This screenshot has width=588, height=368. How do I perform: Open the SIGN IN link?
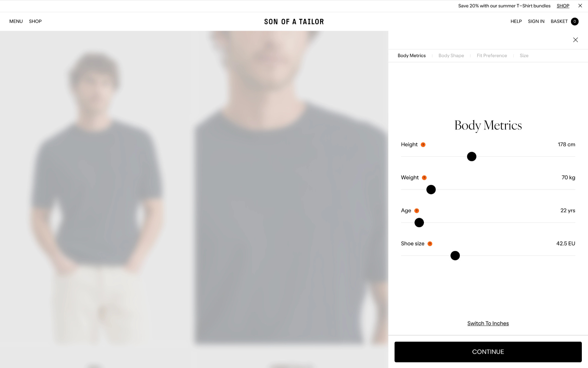(x=536, y=21)
